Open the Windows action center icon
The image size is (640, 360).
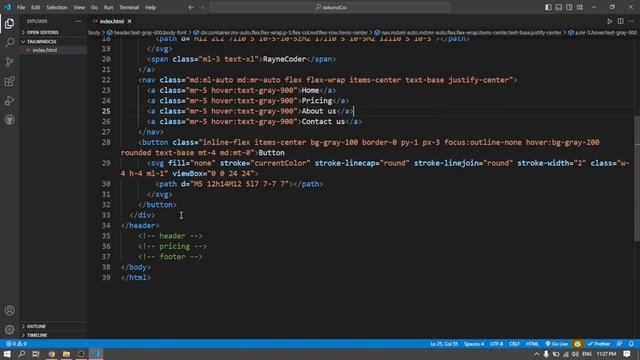coord(627,354)
